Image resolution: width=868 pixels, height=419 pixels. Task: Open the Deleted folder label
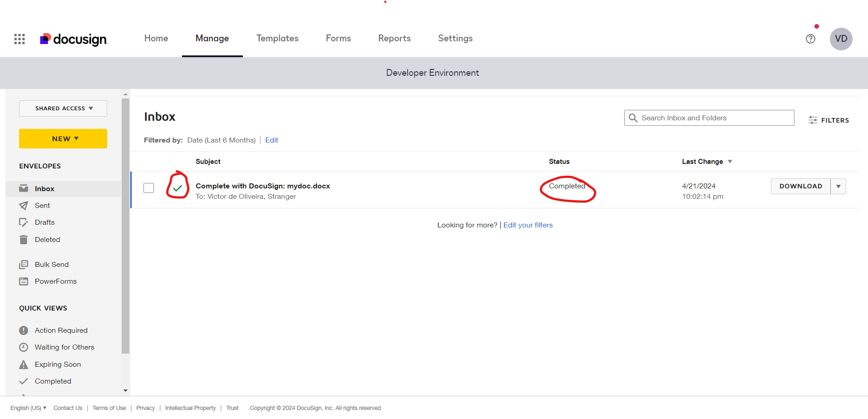tap(47, 240)
